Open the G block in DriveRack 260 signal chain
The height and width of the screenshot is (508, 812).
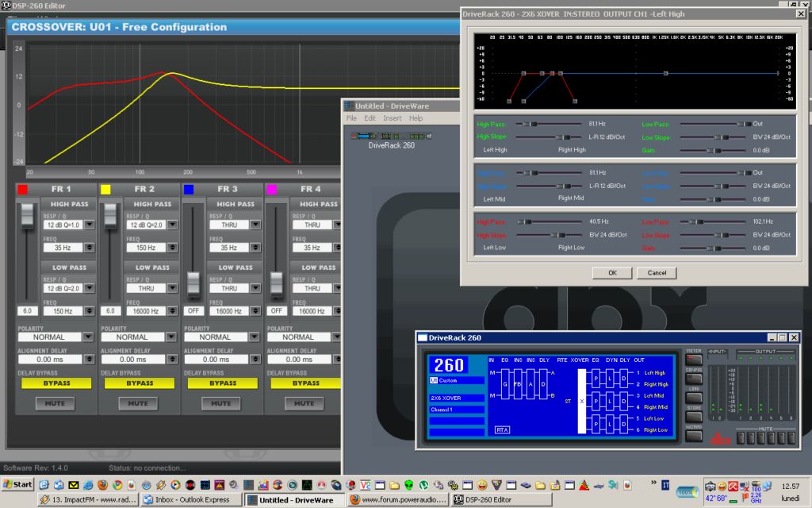(505, 384)
